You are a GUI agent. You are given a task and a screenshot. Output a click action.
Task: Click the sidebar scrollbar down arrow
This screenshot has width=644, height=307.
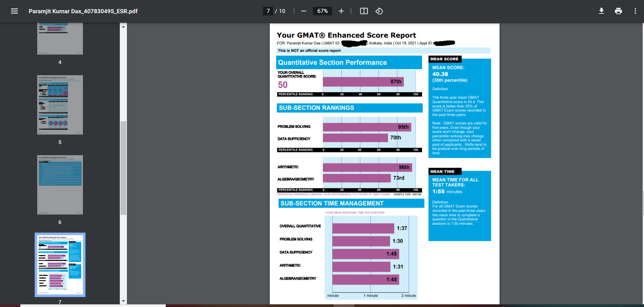(123, 300)
